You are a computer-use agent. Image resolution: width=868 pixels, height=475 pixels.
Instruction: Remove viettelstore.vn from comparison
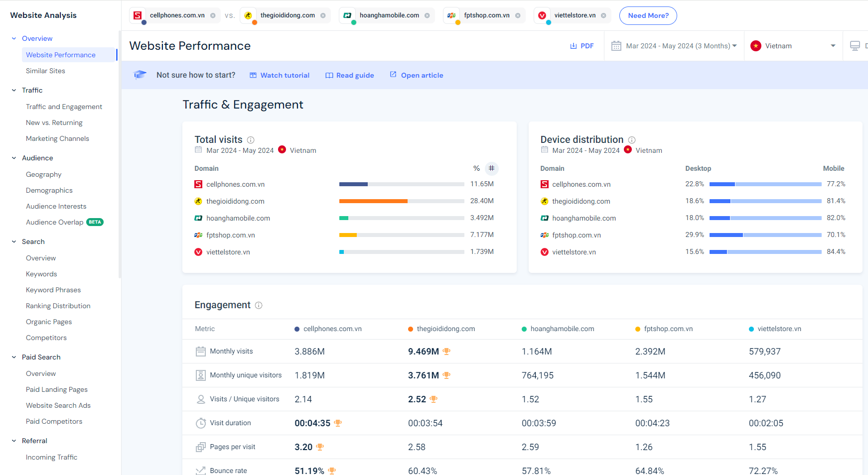point(603,15)
